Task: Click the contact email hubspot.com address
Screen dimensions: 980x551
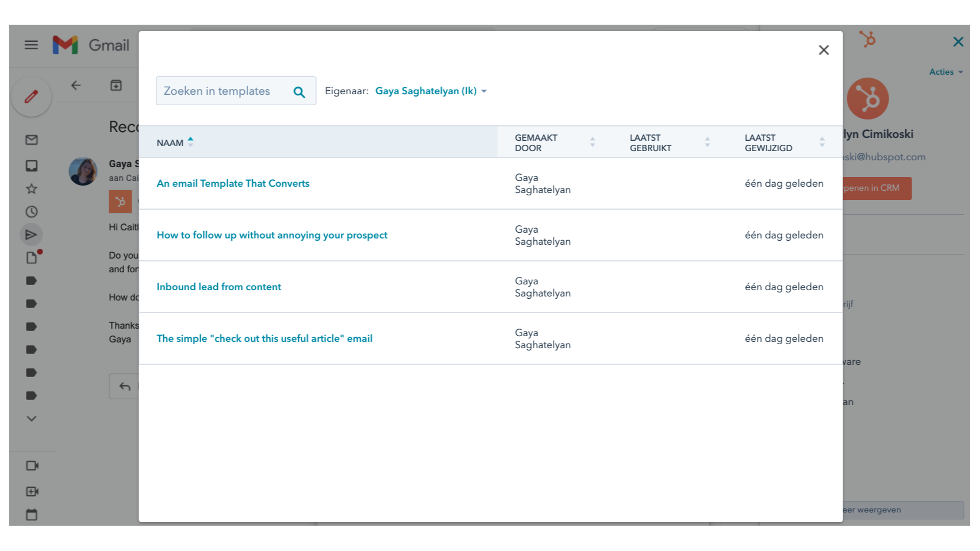Action: (884, 157)
